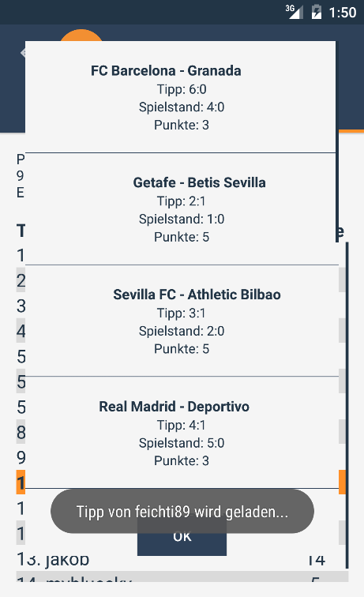Select the FC Barcelona - Granada match title
The width and height of the screenshot is (364, 597).
[166, 71]
